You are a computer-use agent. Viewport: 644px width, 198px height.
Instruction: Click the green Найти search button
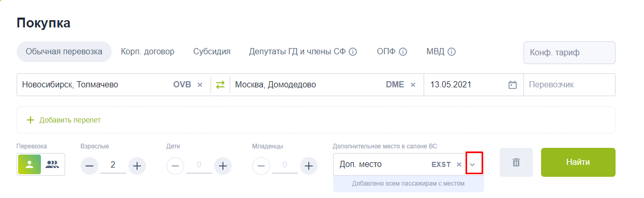point(578,162)
